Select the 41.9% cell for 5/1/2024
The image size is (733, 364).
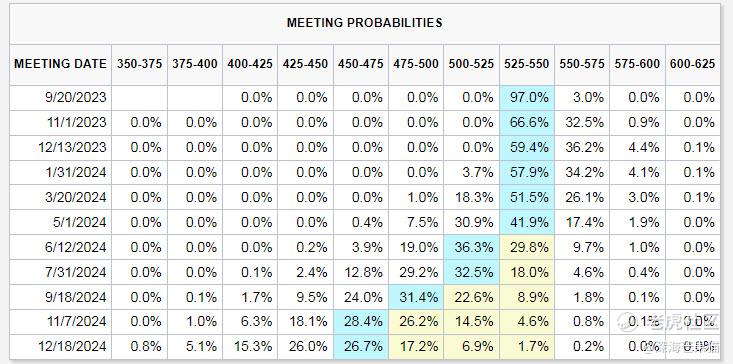pos(527,222)
